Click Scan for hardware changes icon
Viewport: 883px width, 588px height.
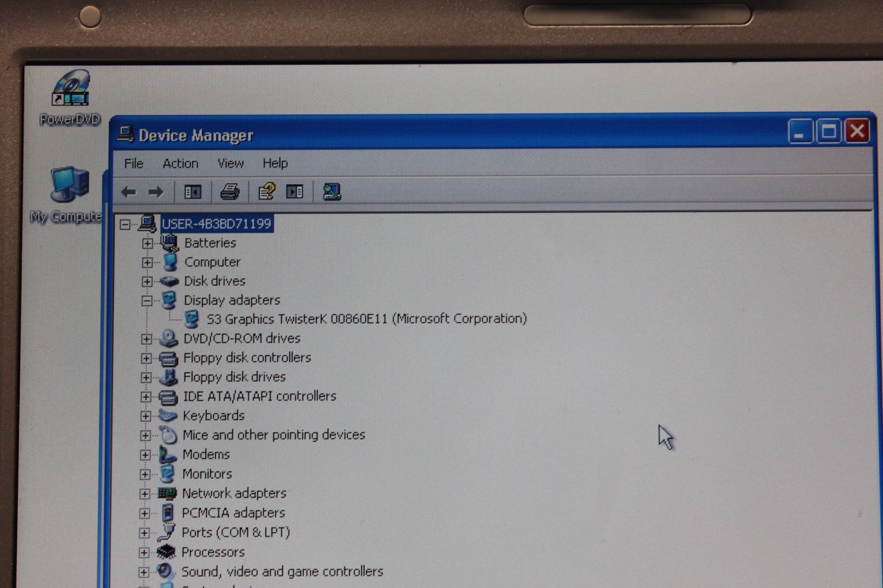coord(332,192)
